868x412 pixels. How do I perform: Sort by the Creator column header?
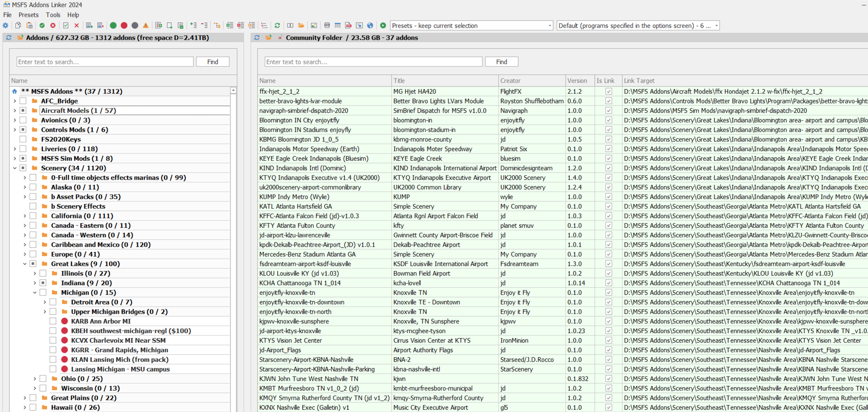click(x=532, y=81)
